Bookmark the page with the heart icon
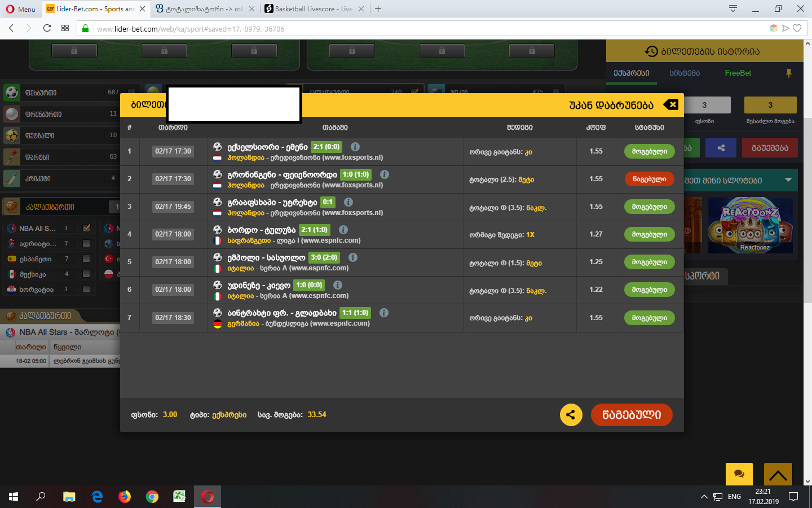812x508 pixels. tap(797, 28)
